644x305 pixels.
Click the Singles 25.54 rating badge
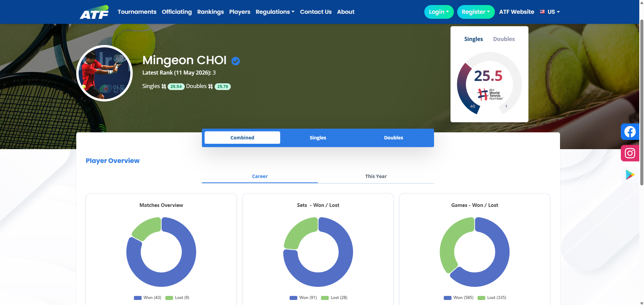[176, 86]
